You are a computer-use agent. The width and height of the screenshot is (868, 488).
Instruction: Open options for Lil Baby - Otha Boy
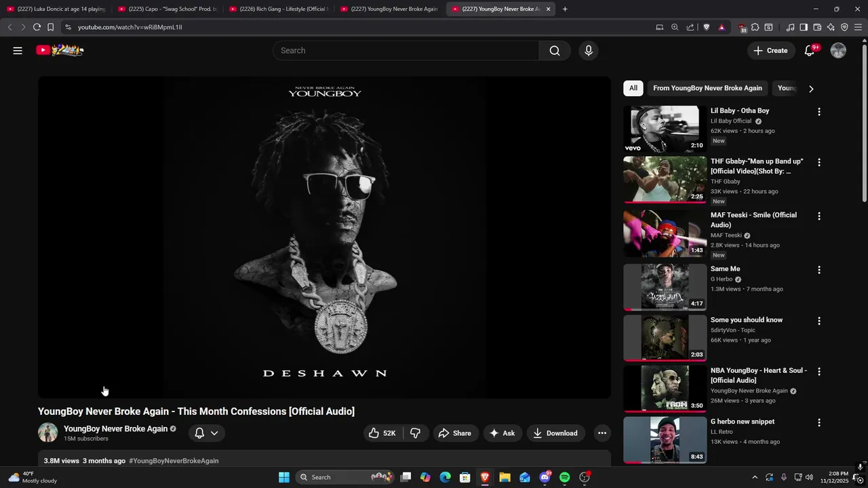(x=818, y=111)
